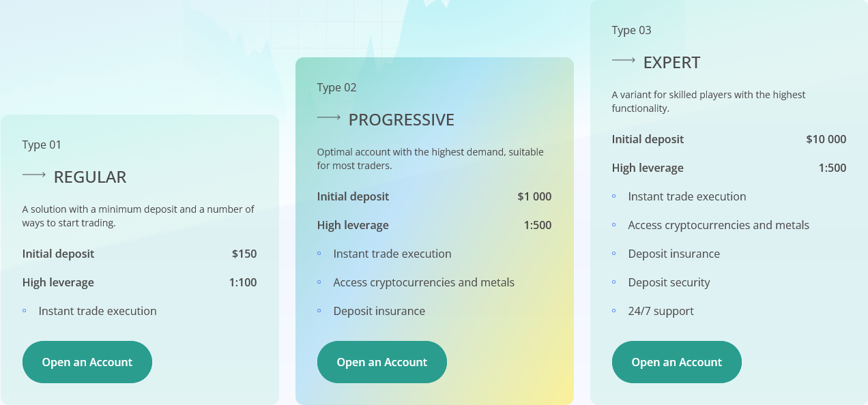Viewport: 868px width, 405px height.
Task: Select the REGULAR account heading
Action: 90,177
